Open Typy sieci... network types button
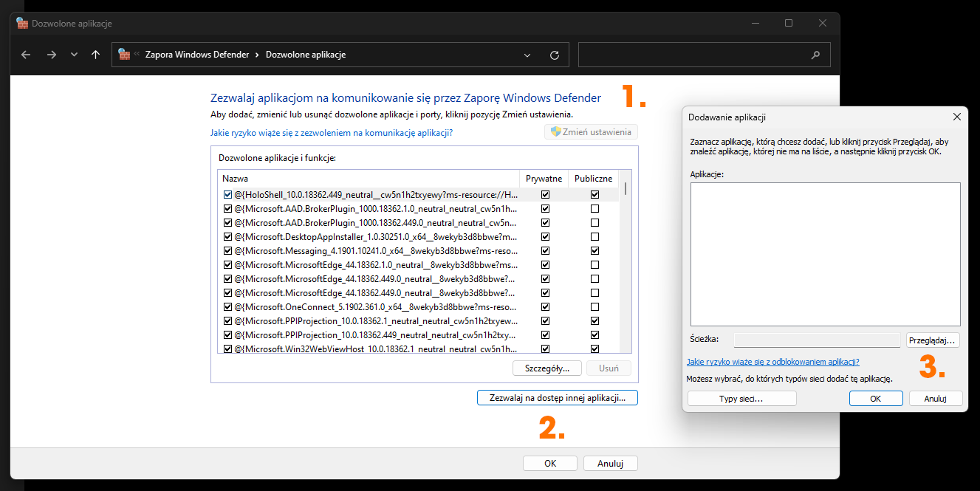 [741, 398]
